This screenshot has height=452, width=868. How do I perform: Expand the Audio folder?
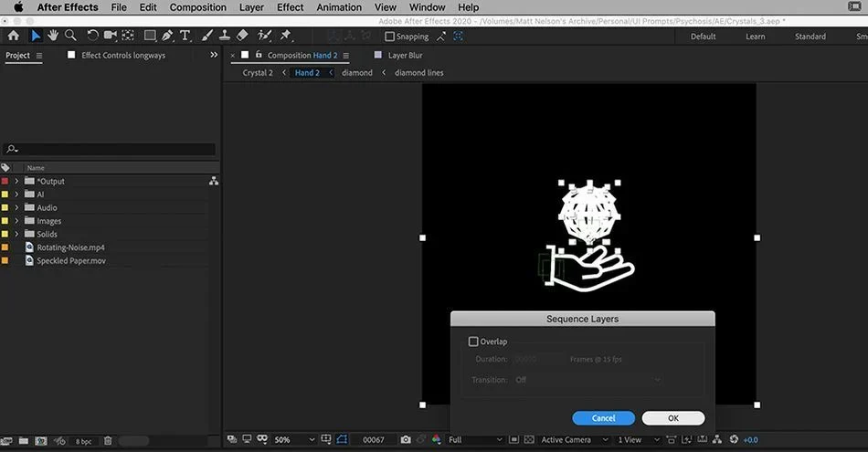pyautogui.click(x=16, y=207)
